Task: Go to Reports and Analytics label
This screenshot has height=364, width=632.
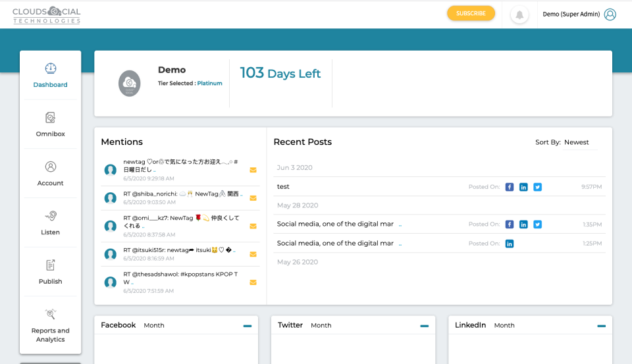Action: (51, 335)
